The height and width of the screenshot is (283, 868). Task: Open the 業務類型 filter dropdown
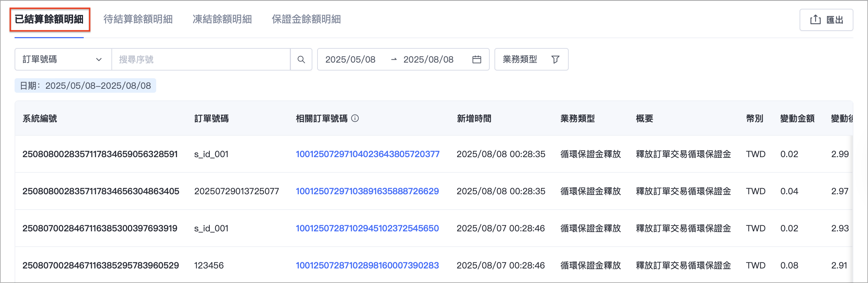pos(531,59)
